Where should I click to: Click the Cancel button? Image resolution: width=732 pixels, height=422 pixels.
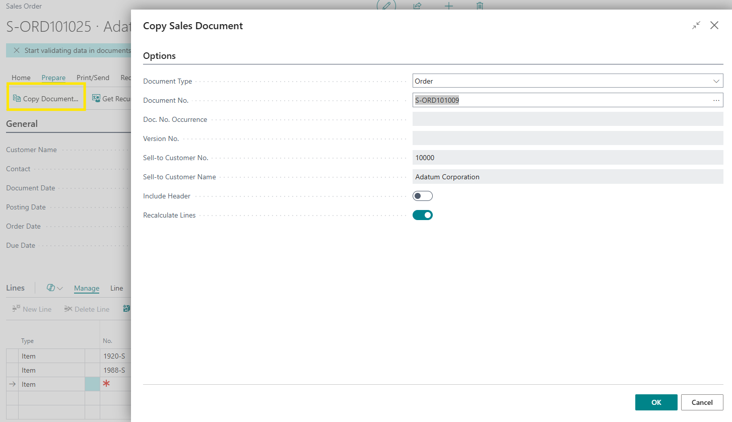coord(702,402)
